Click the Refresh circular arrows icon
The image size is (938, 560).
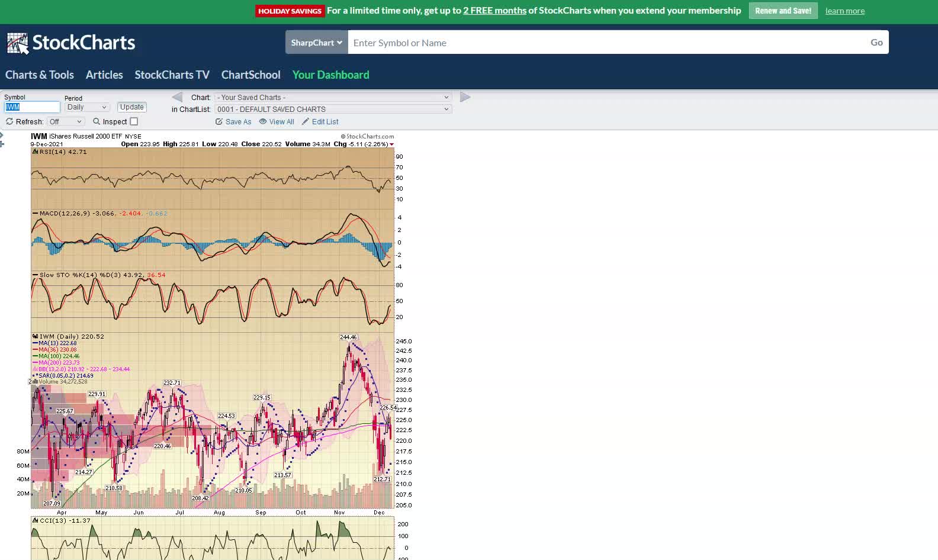pos(9,121)
